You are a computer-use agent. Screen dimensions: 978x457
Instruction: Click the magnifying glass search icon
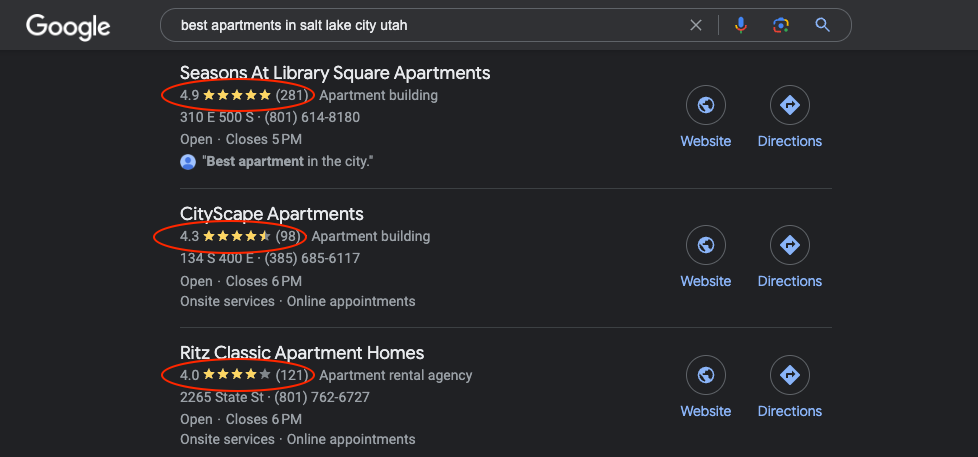coord(823,25)
